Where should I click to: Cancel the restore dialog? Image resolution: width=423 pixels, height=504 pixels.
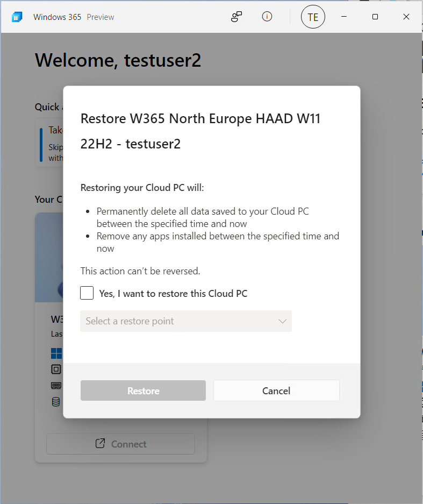tap(276, 391)
